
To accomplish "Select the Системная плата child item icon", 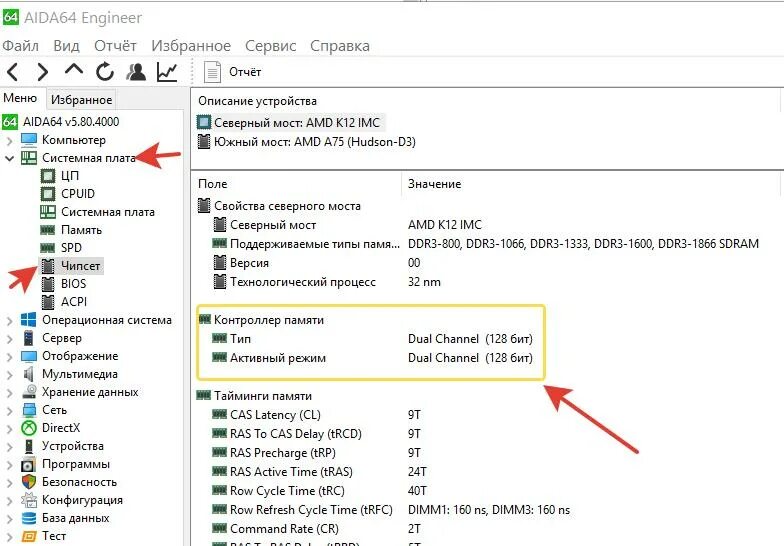I will click(x=48, y=212).
